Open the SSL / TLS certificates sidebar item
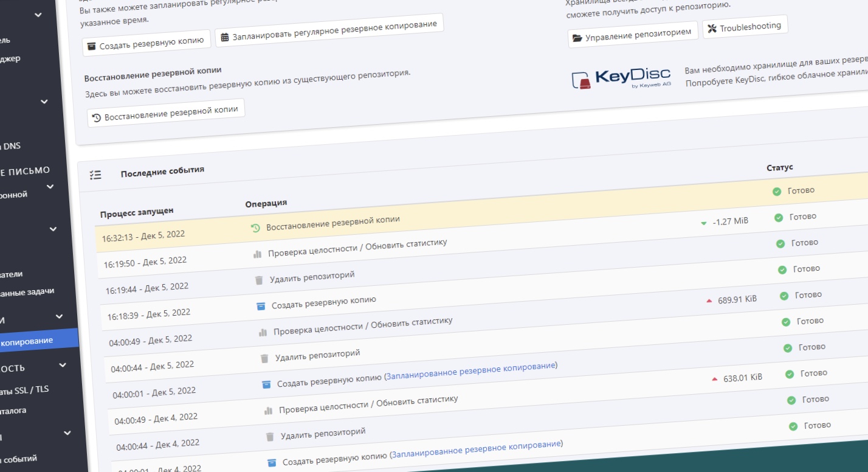The height and width of the screenshot is (472, 868). 24,390
